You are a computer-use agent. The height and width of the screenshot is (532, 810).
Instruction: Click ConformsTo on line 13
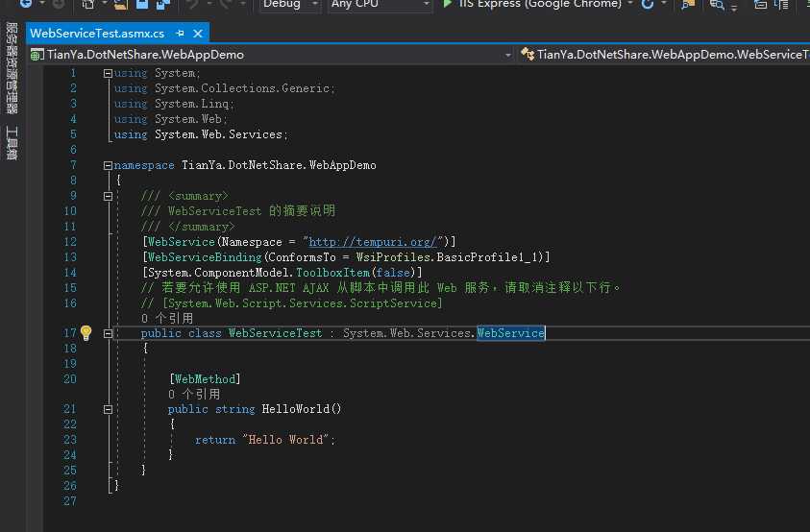[303, 257]
